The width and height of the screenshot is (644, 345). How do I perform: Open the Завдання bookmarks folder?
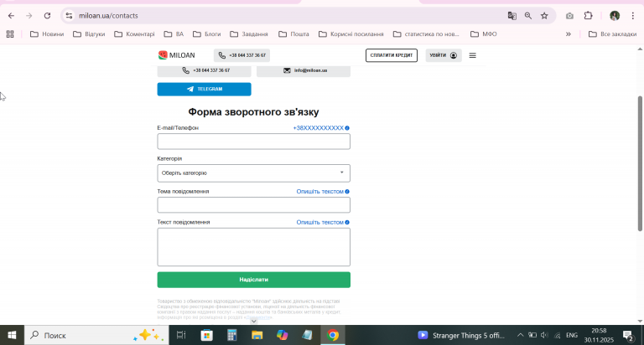249,34
